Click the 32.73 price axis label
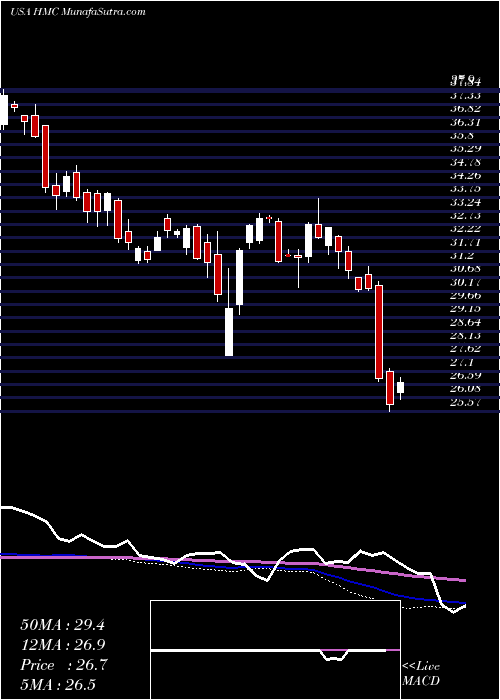 click(465, 216)
